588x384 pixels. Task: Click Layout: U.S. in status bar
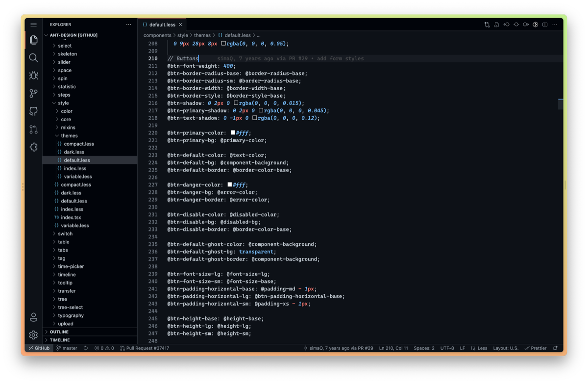[x=506, y=348]
